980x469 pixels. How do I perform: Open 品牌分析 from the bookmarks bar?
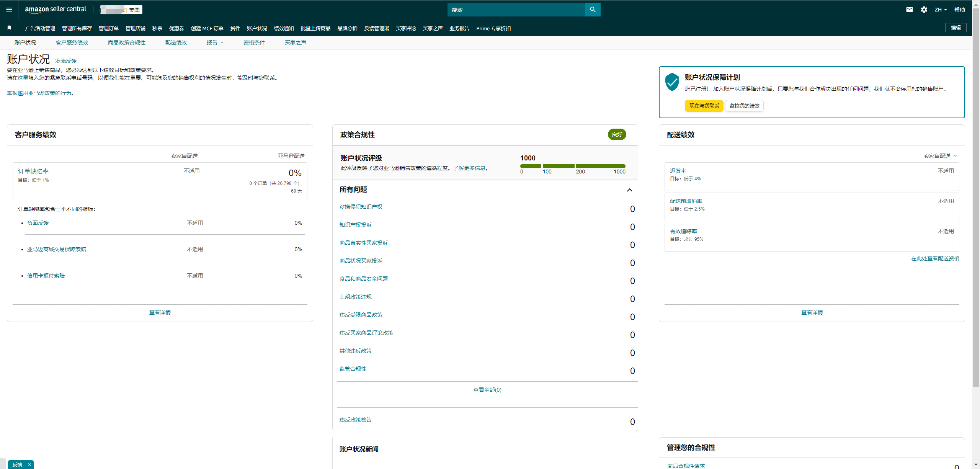pyautogui.click(x=347, y=28)
